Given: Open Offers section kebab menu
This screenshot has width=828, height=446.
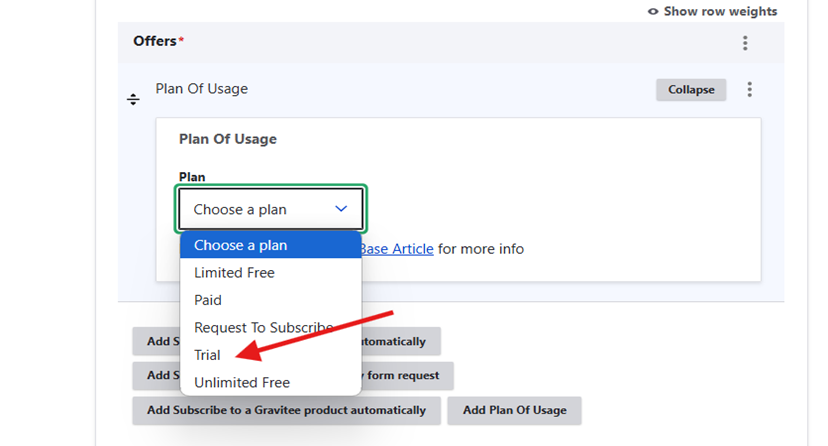Looking at the screenshot, I should point(745,43).
